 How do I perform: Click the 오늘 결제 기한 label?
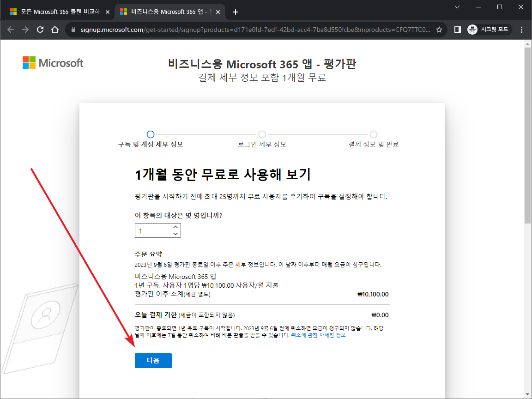pos(156,315)
